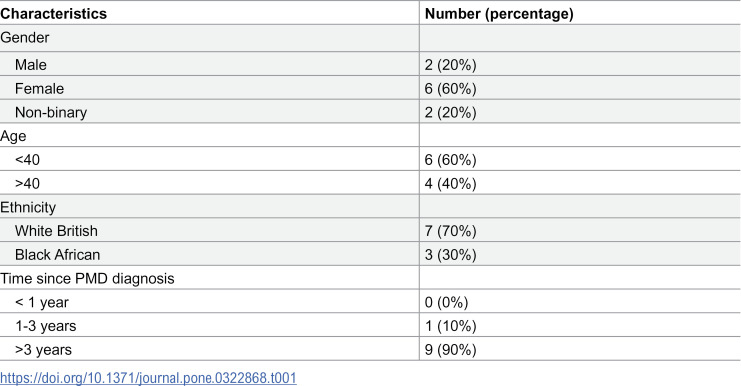Click the Age category row
741x386 pixels.
coord(370,136)
